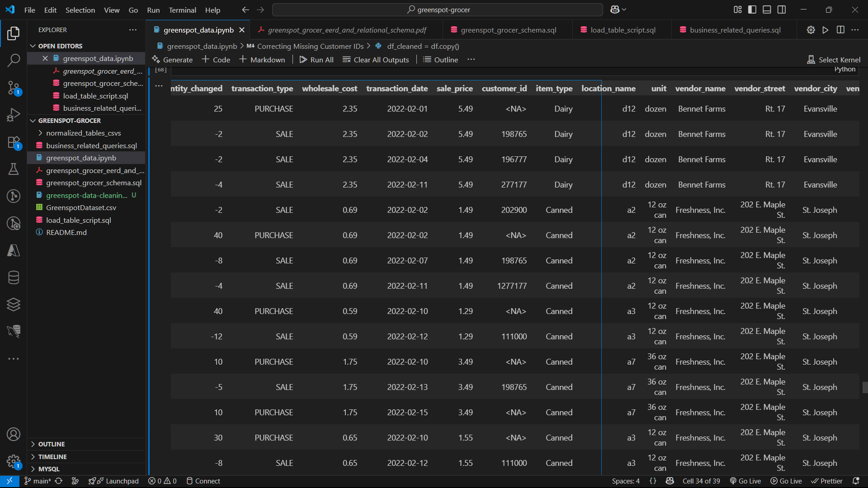868x488 pixels.
Task: Open the File menu
Action: coord(30,10)
